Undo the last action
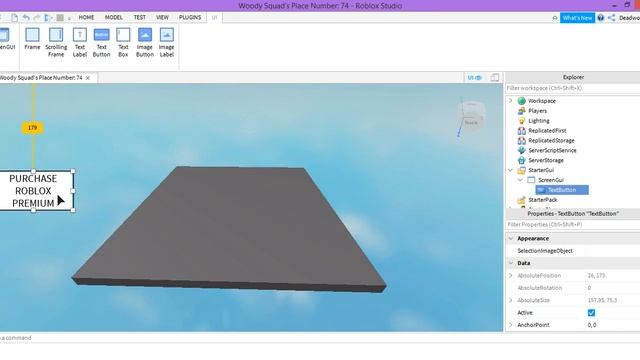This screenshot has width=640, height=360. click(26, 18)
